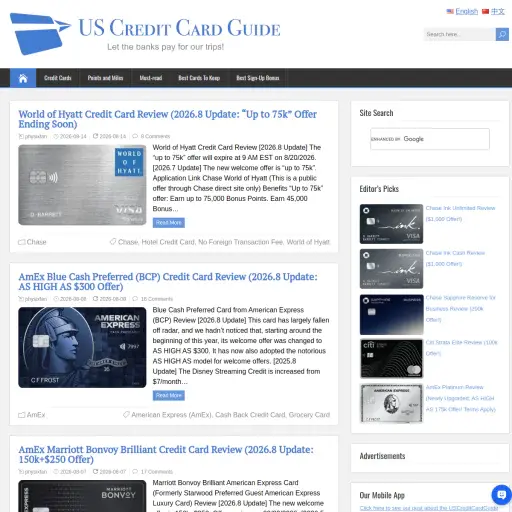Click the search magnifier button in header

(x=502, y=34)
